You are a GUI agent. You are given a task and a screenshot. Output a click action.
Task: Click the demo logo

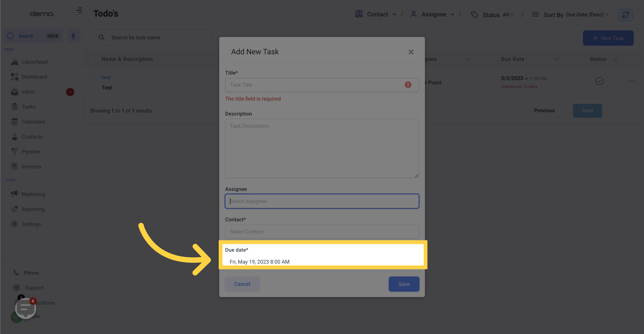[x=42, y=14]
